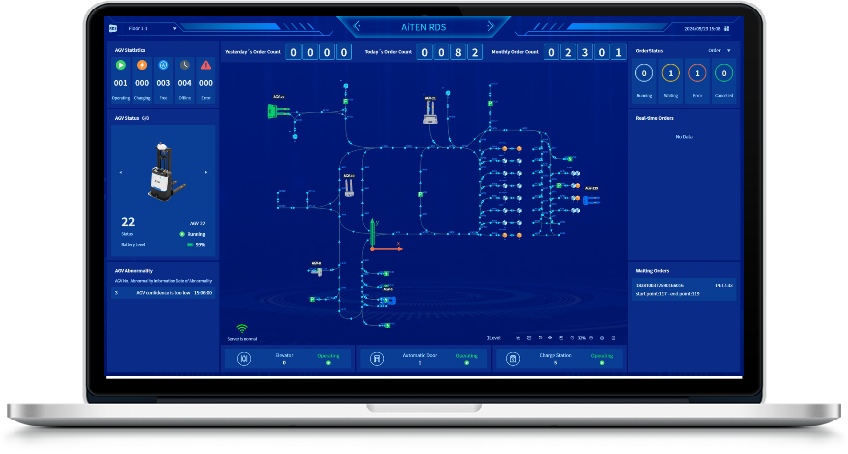The height and width of the screenshot is (454, 848).
Task: Click the Automatic Door icon
Action: (376, 359)
